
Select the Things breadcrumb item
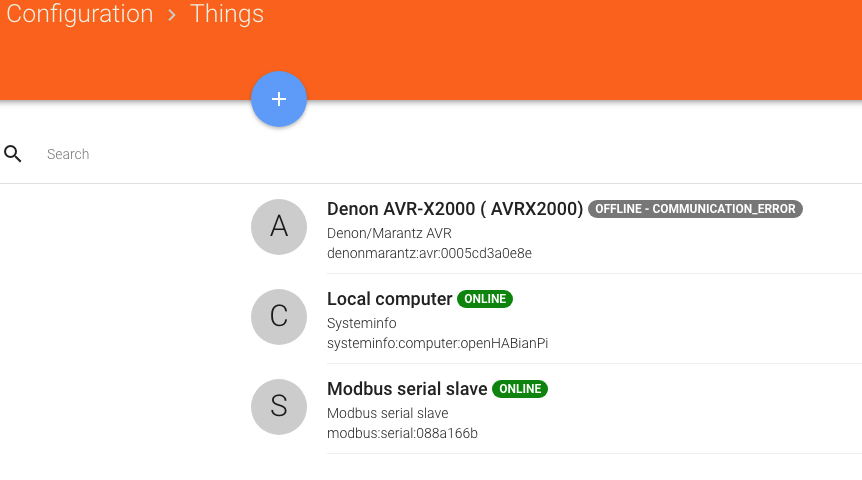tap(227, 14)
